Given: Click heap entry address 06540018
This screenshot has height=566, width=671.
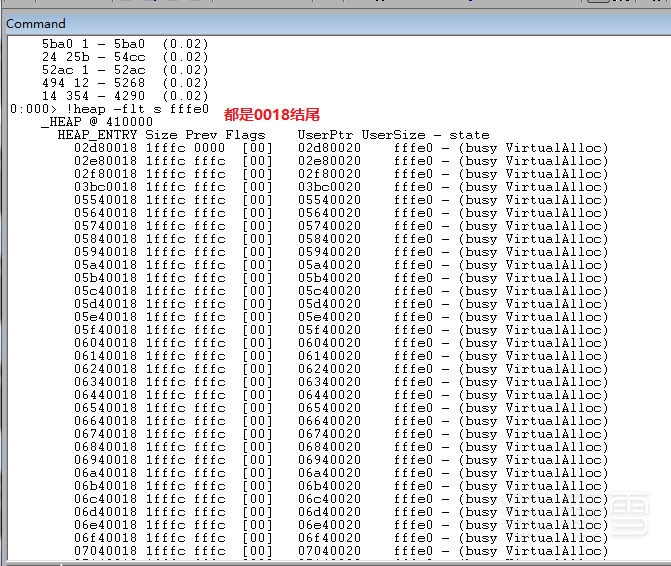Looking at the screenshot, I should click(105, 408).
